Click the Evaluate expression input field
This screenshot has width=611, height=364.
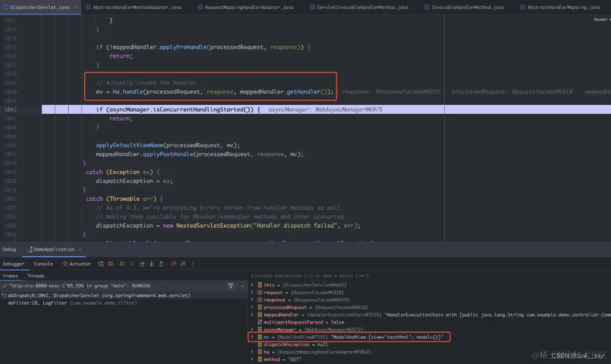click(x=429, y=276)
